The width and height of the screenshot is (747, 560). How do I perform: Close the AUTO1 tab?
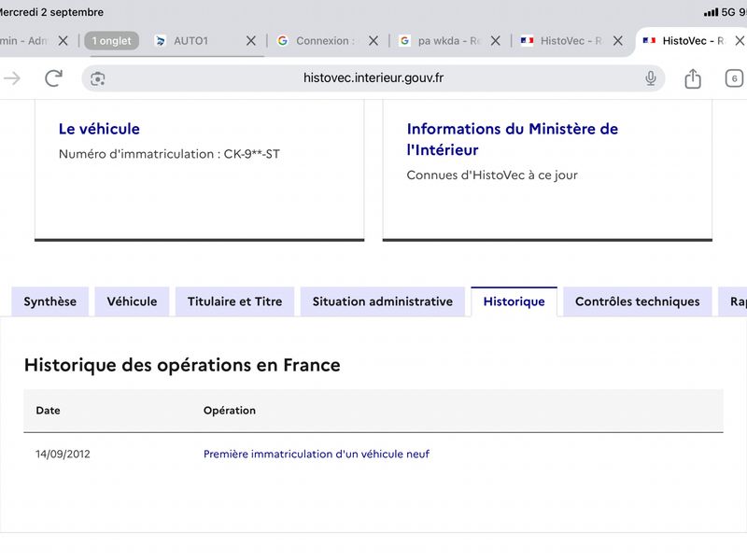pos(251,41)
